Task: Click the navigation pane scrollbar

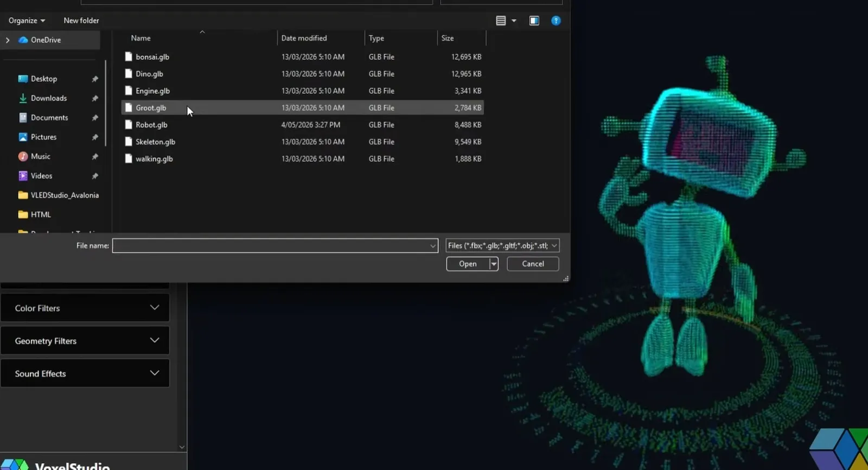Action: pyautogui.click(x=105, y=103)
